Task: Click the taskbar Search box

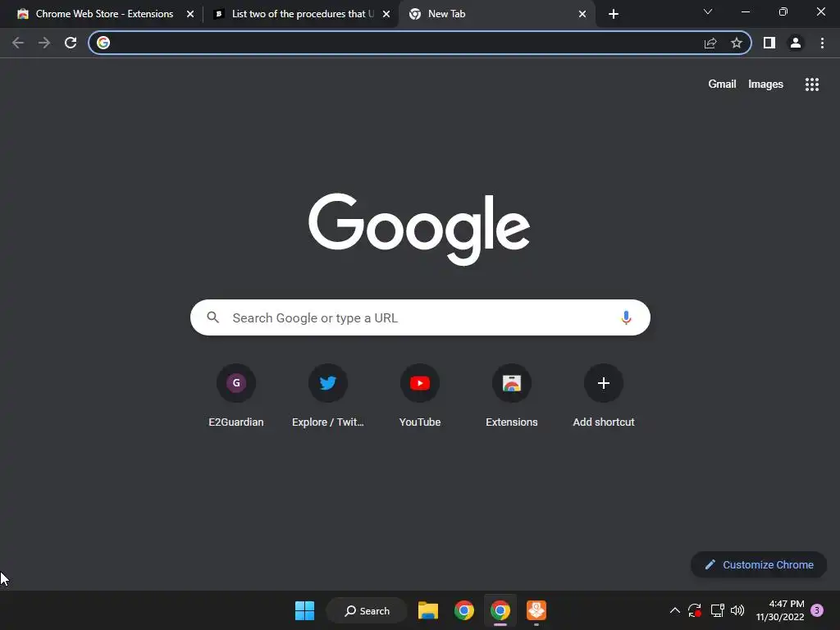Action: coord(367,610)
